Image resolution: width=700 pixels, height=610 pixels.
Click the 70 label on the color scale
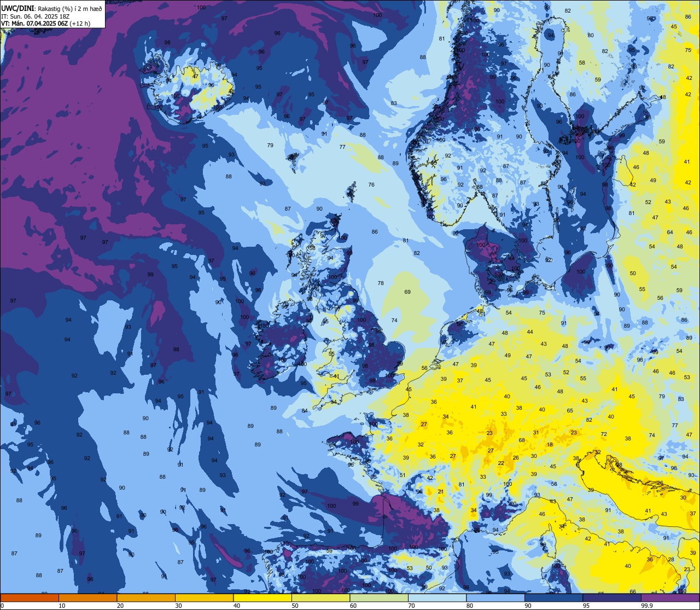click(411, 606)
